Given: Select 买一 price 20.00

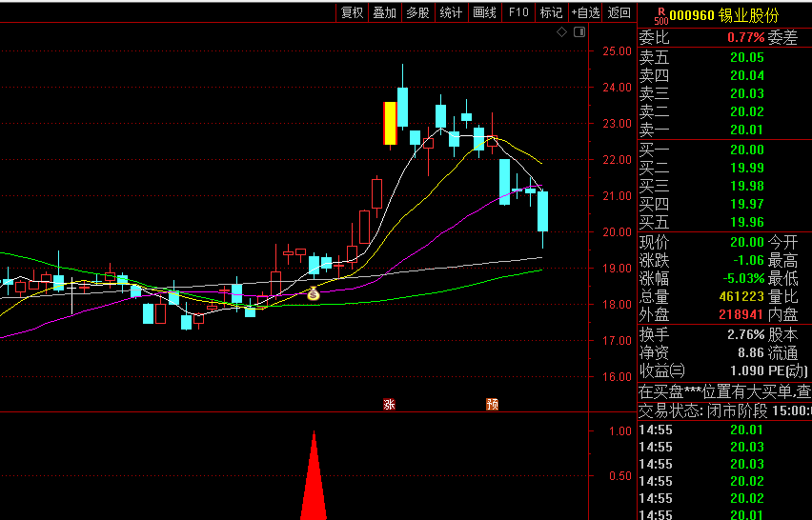Looking at the screenshot, I should 747,150.
